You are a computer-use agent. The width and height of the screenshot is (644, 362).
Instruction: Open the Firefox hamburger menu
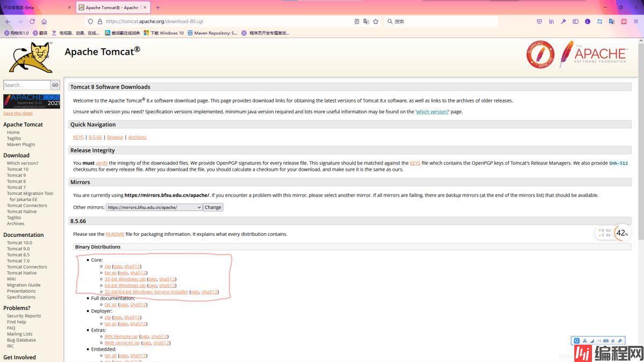coord(636,21)
